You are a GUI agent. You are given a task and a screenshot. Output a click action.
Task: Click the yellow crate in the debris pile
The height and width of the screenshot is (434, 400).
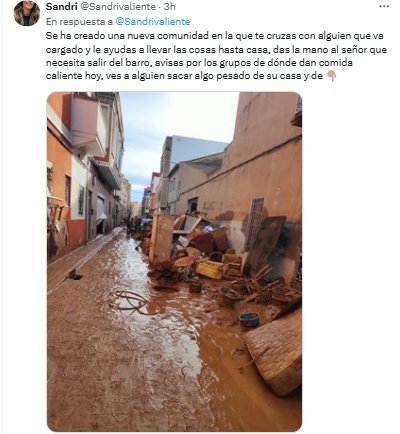pos(210,269)
